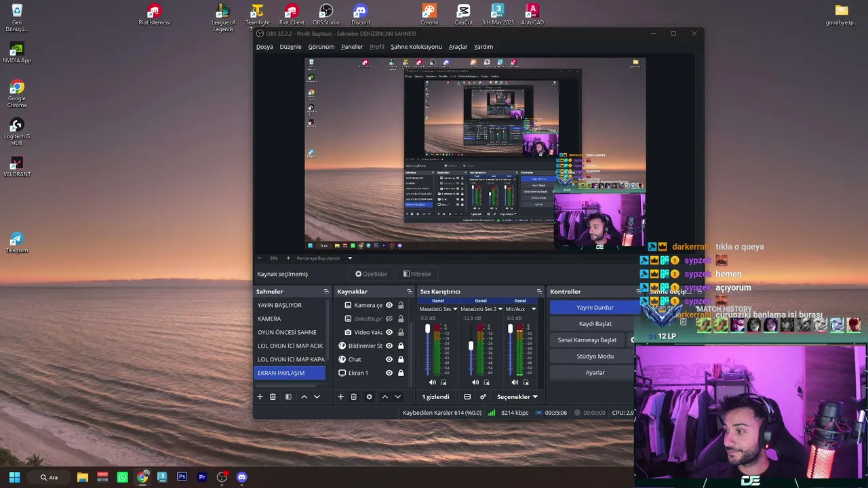Viewport: 868px width, 488px height.
Task: Add a new source in Kaynaklar
Action: [x=340, y=396]
